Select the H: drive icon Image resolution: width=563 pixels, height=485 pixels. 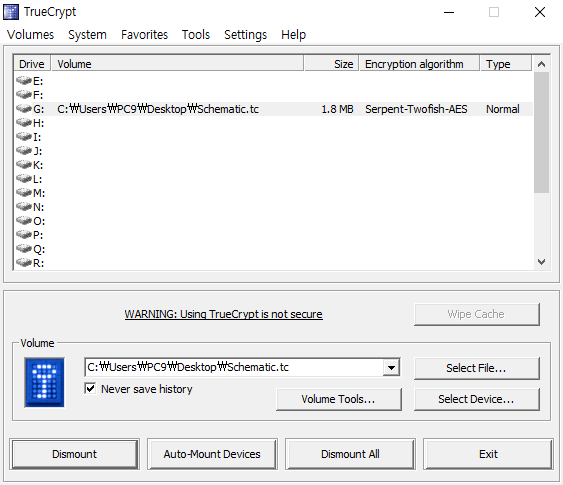point(24,123)
